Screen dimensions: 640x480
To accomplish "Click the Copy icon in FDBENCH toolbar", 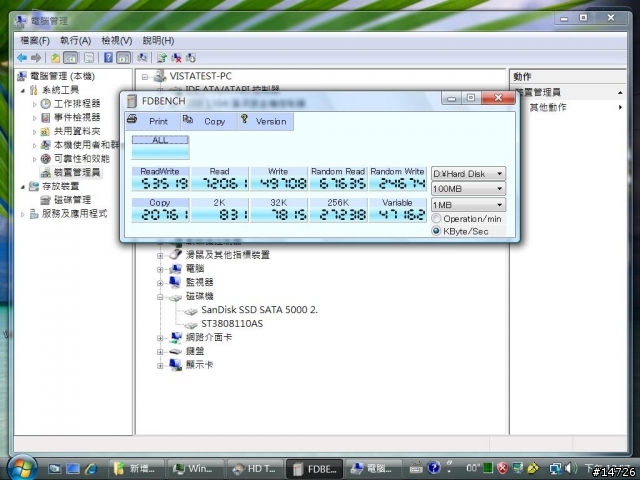I will click(188, 119).
